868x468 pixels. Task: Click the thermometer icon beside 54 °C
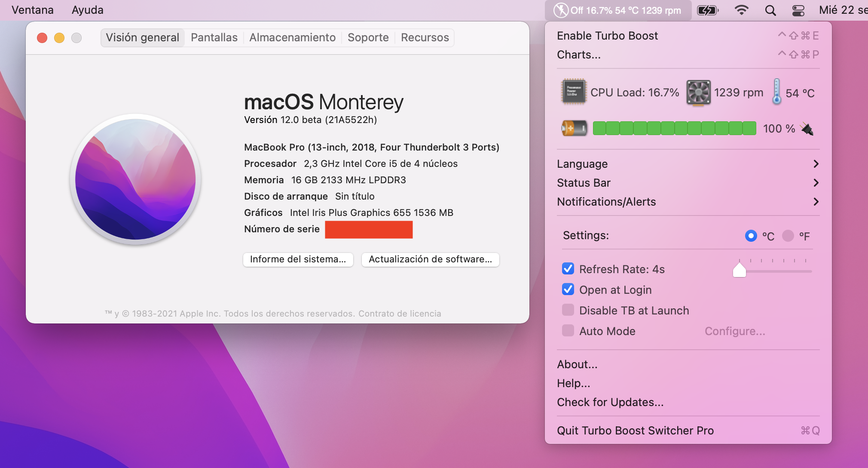point(776,91)
